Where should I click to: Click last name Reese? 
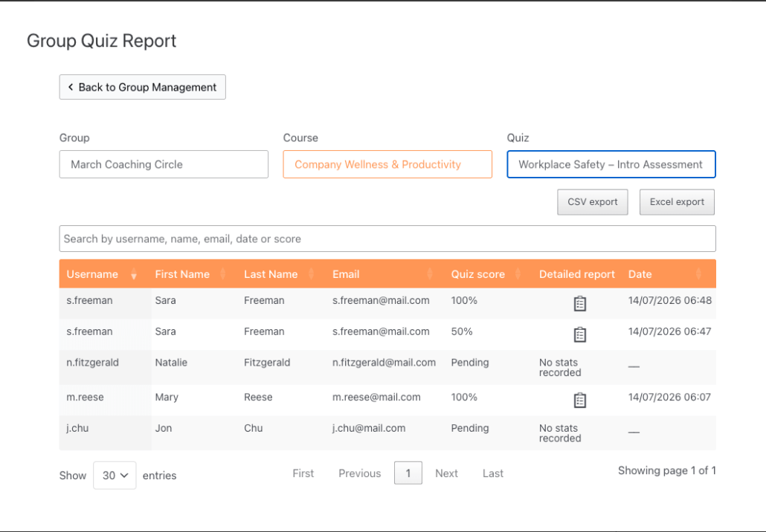coord(258,398)
